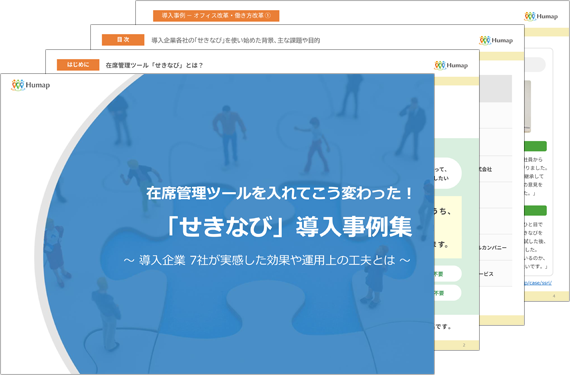Viewport: 570px width, 375px height.
Task: Click the heading 在席管理ツールを入れてこう変わった！
Action: [280, 193]
